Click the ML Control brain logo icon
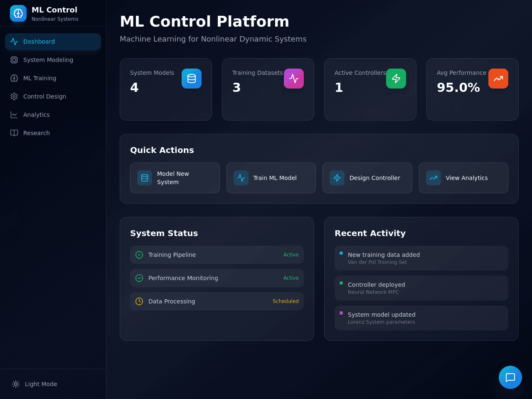Image resolution: width=532 pixels, height=399 pixels. click(x=18, y=13)
